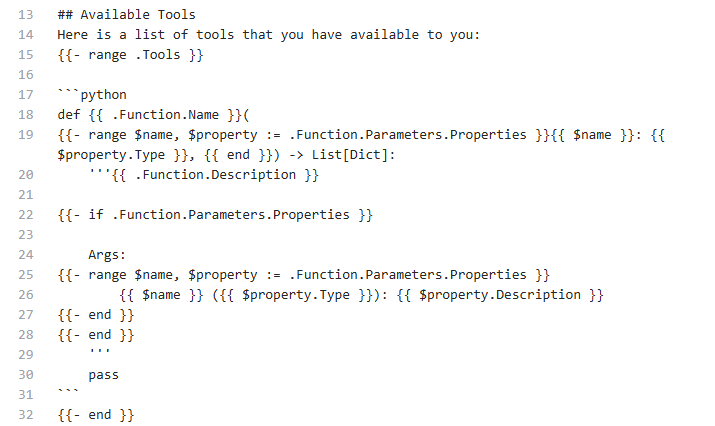This screenshot has width=715, height=426.
Task: Click the "## Available Tools" heading text
Action: [126, 15]
